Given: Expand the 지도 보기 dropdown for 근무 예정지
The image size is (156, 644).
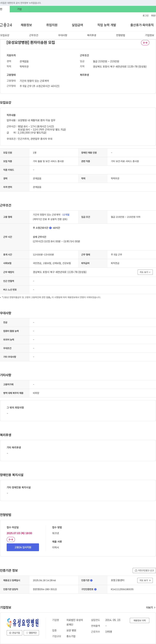Looking at the screenshot, I should [145, 272].
